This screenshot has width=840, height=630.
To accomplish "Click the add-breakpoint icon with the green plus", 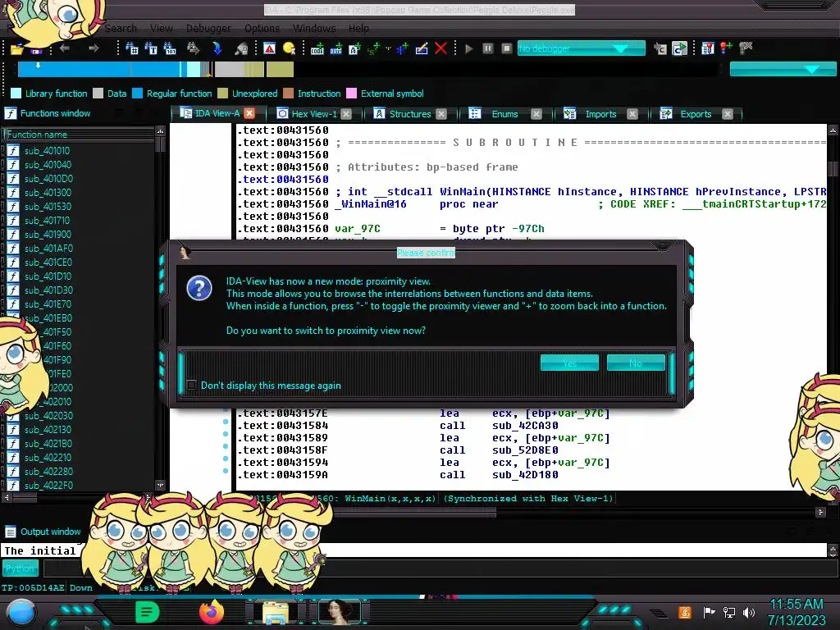I will 727,48.
